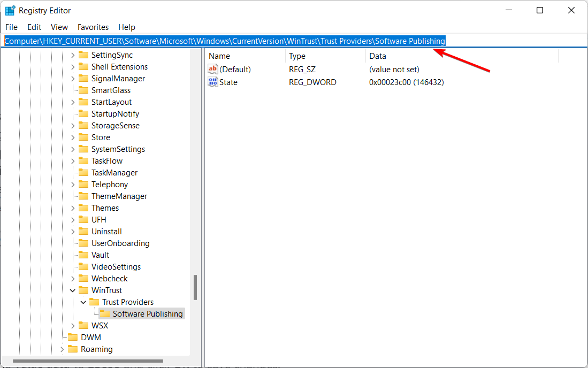The width and height of the screenshot is (588, 368).
Task: Click the Shell Extensions folder icon
Action: (83, 67)
